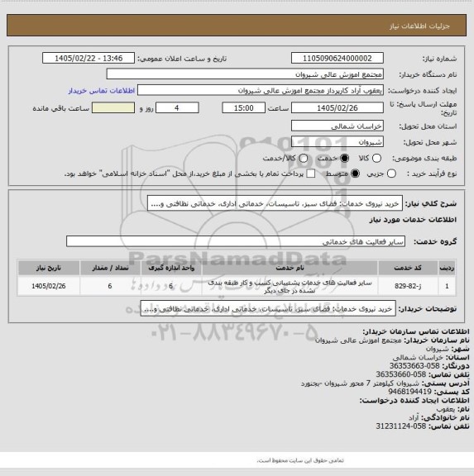Click the واحد اندازه گیری column header

click(171, 268)
